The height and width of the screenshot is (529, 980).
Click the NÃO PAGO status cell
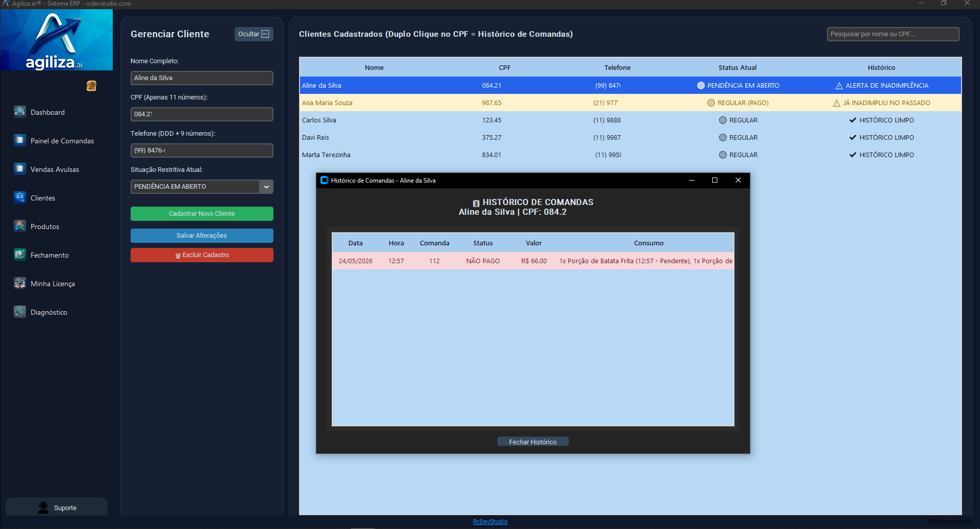pos(483,261)
